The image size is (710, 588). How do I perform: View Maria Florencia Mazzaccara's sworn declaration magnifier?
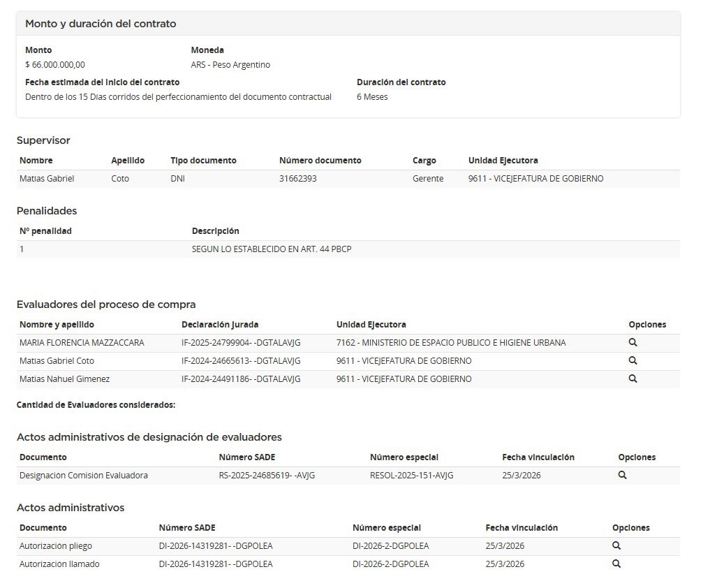[x=633, y=342]
